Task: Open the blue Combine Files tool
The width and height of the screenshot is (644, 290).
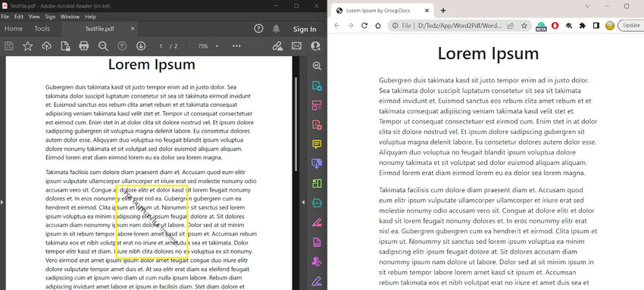Action: click(317, 164)
